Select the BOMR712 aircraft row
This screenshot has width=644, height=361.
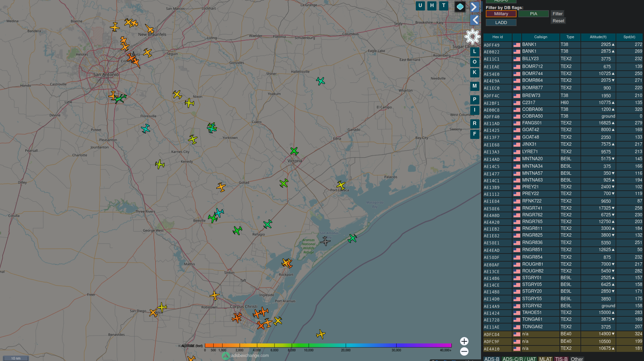pos(563,67)
